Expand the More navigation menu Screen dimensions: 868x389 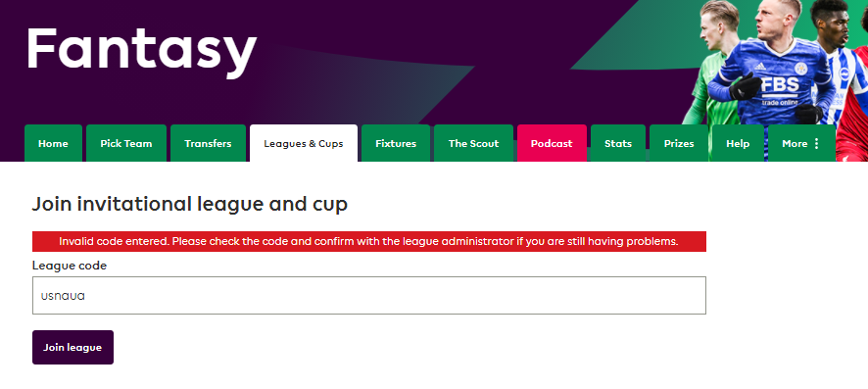(801, 143)
